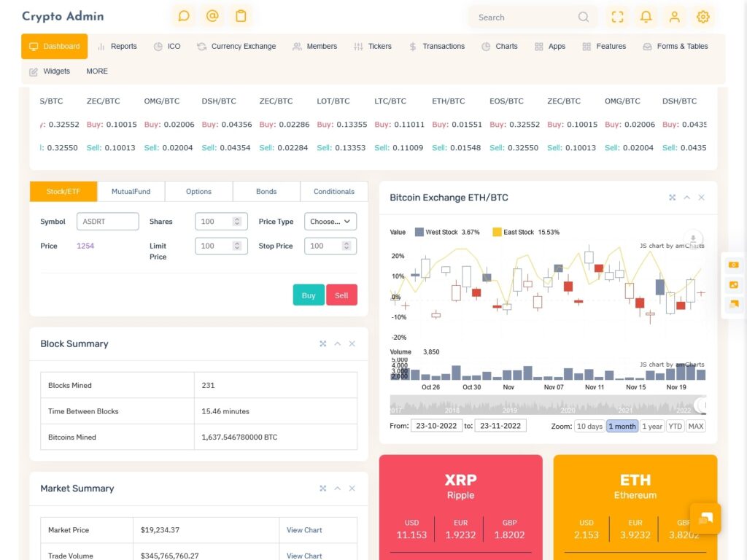The image size is (747, 560).
Task: Switch to the MutualFund tab
Action: [x=131, y=192]
